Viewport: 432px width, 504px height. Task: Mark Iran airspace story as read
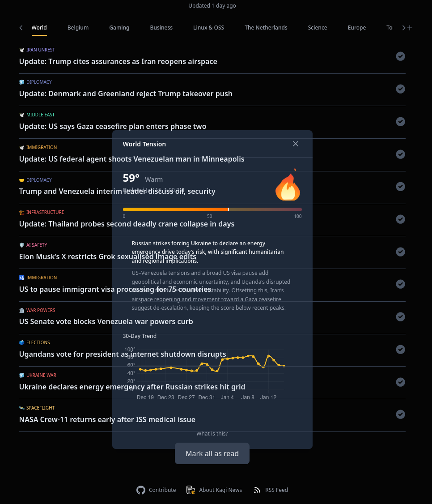pyautogui.click(x=401, y=56)
